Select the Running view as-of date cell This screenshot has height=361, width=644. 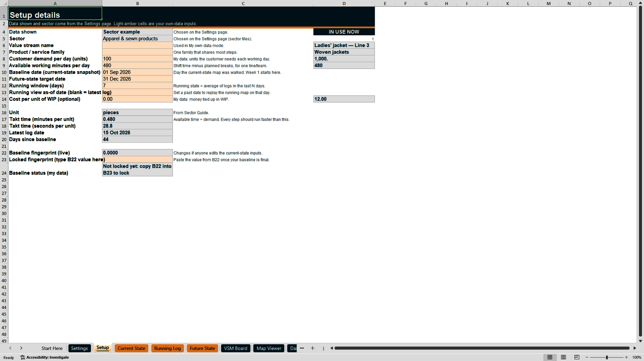pyautogui.click(x=137, y=92)
